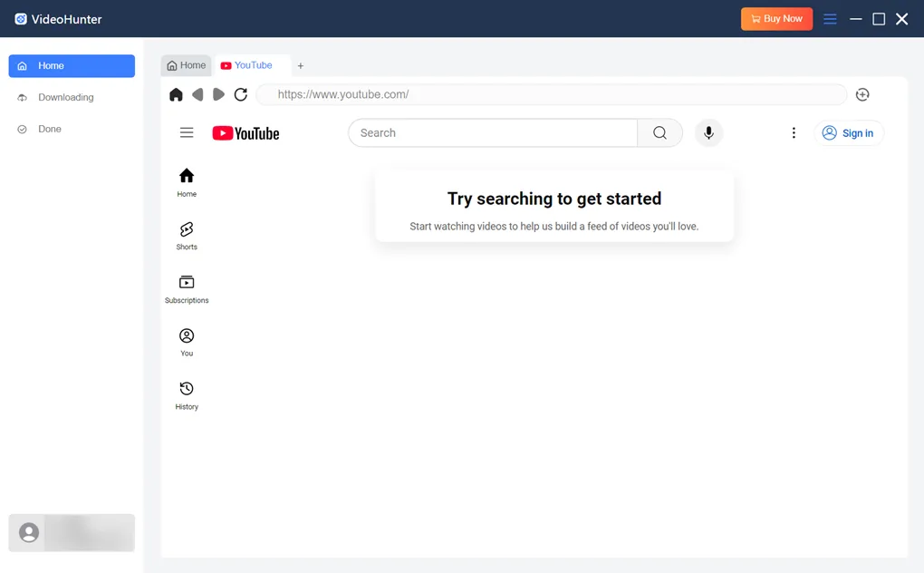Start voice search with microphone

coord(708,132)
